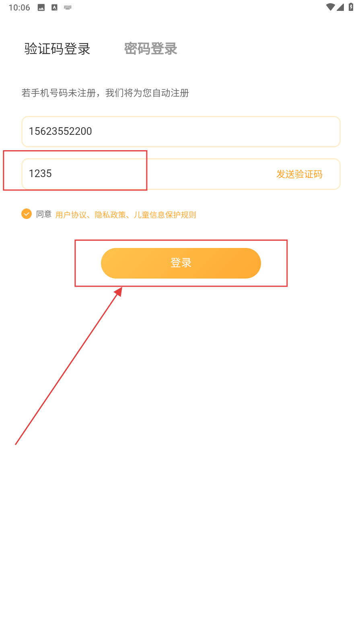Open the 用户协议 link
Viewport: 362px width, 644px height.
pos(71,215)
